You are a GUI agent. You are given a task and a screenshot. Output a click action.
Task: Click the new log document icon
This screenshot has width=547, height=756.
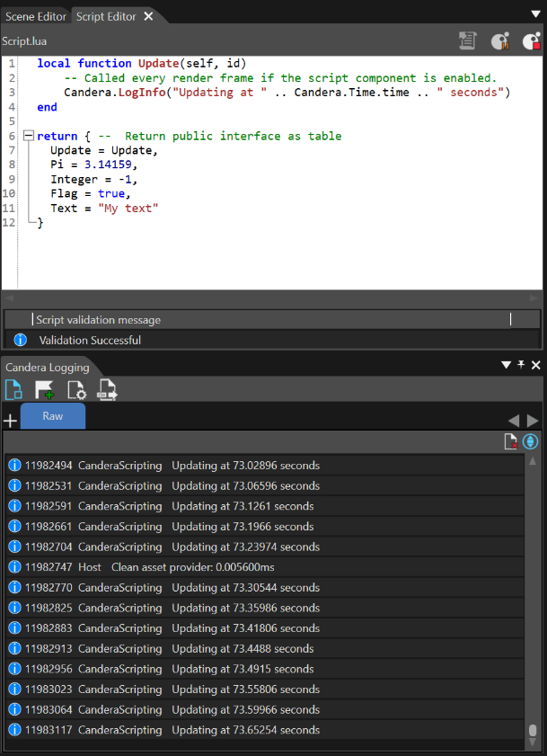click(13, 389)
